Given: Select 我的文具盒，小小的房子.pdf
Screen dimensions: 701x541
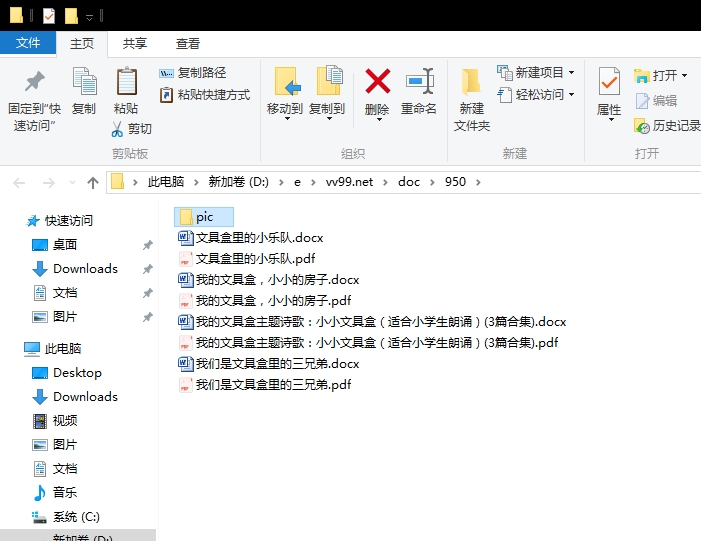Looking at the screenshot, I should 265,300.
